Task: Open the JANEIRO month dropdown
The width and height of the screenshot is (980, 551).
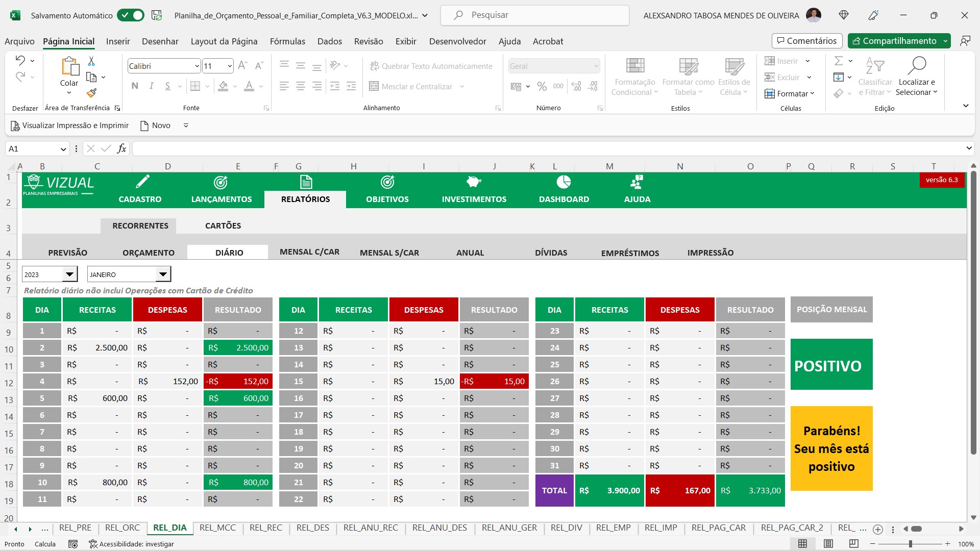Action: [x=162, y=274]
